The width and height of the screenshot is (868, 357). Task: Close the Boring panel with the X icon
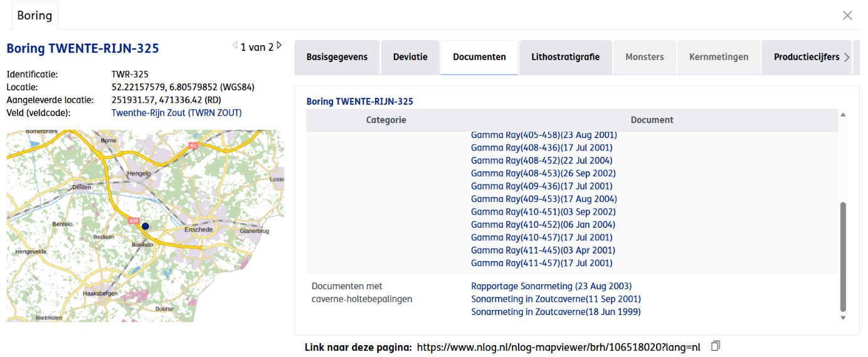847,15
